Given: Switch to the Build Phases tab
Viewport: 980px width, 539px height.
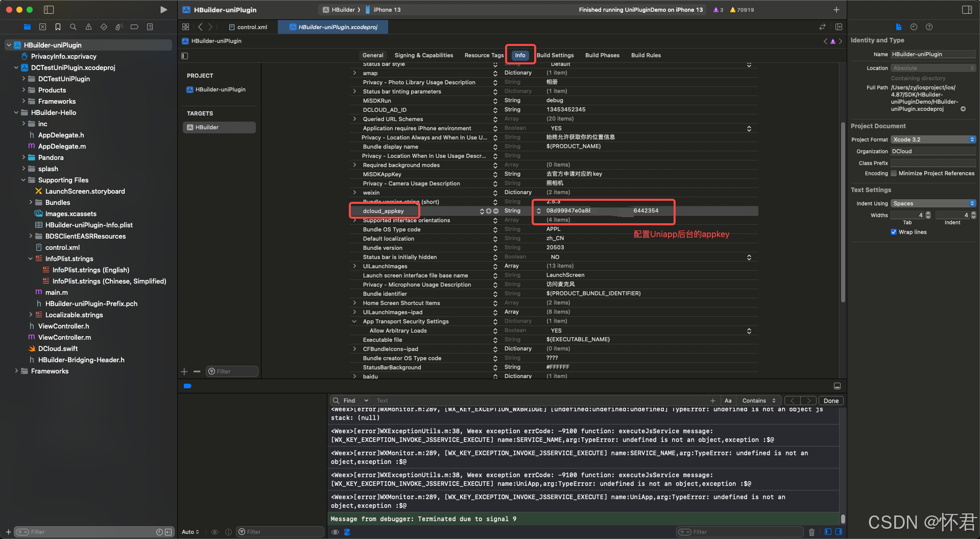Looking at the screenshot, I should (x=602, y=55).
